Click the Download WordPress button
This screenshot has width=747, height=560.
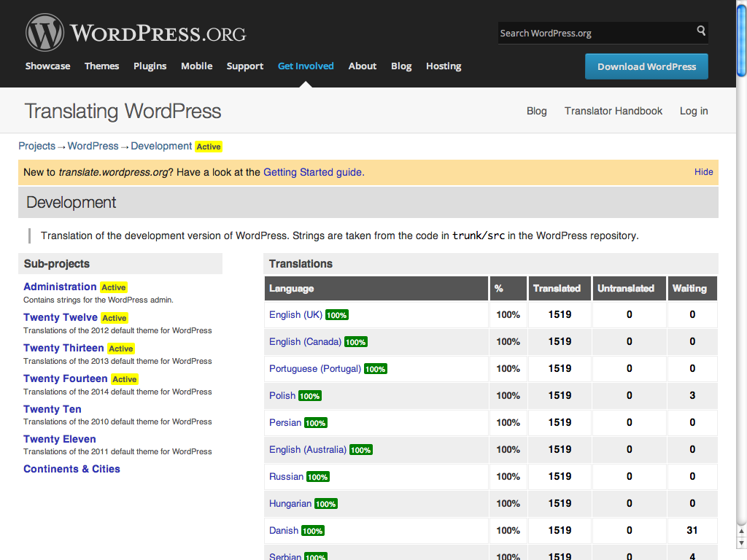(x=646, y=66)
